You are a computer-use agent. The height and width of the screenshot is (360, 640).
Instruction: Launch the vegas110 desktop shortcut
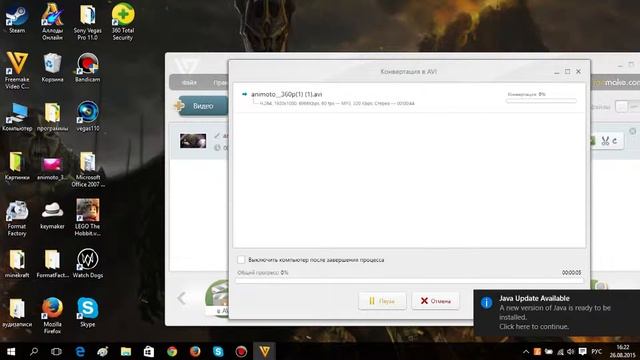point(87,116)
